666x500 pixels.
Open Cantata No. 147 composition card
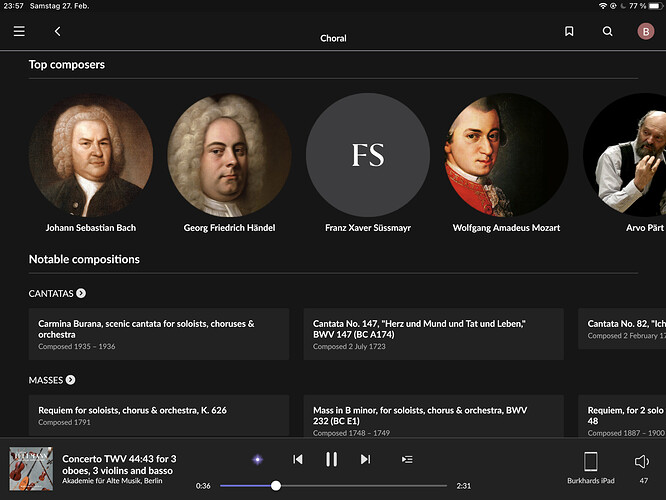click(x=434, y=334)
